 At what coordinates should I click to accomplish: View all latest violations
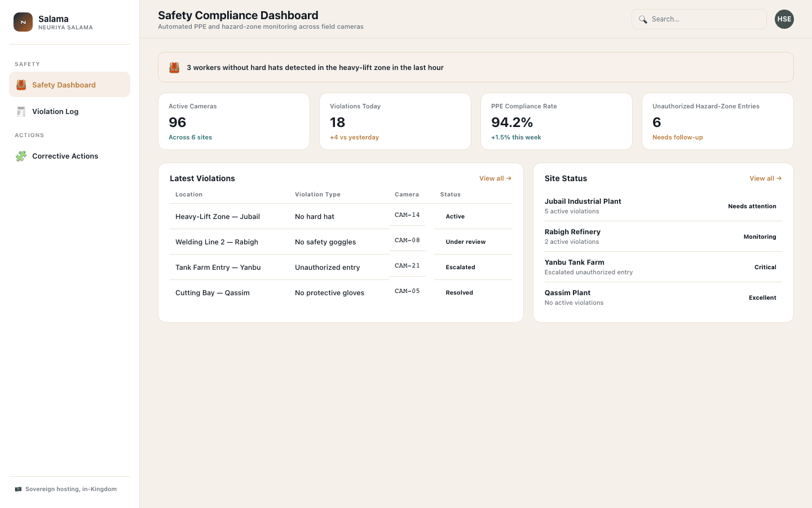(495, 178)
